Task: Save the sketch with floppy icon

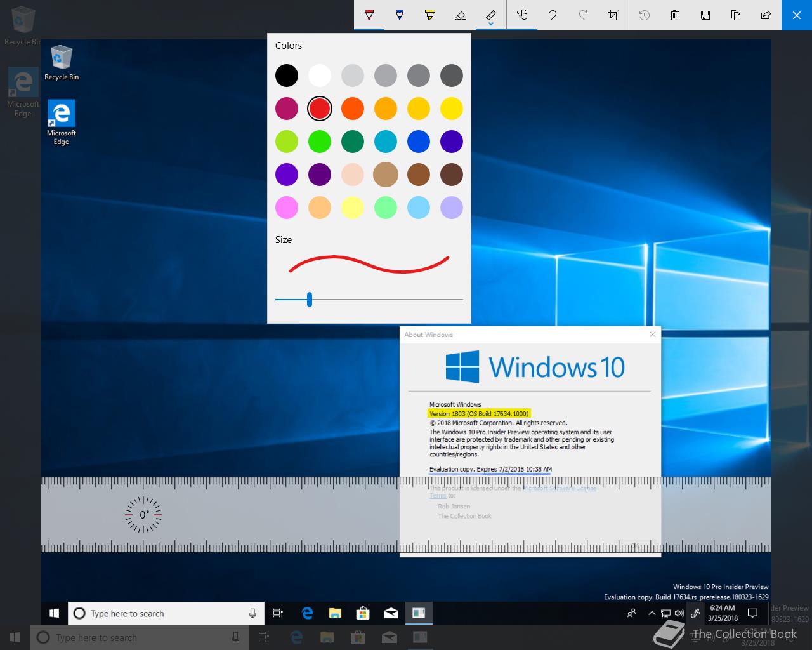Action: pos(705,15)
